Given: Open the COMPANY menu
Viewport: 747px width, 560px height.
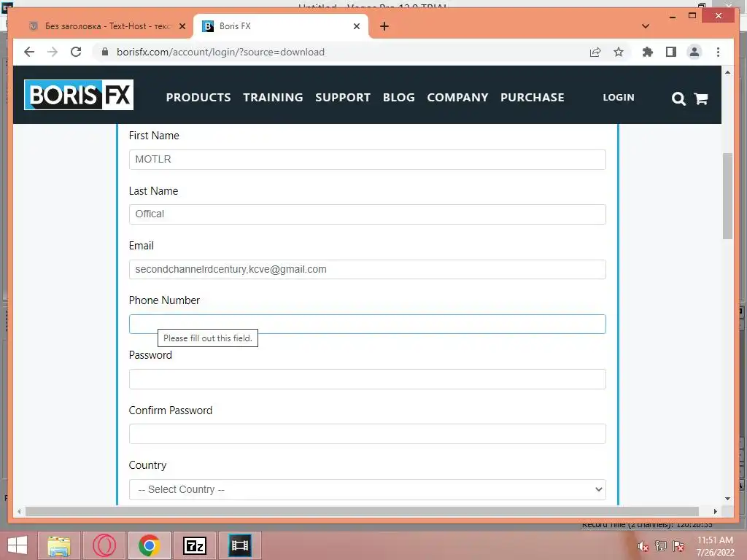Looking at the screenshot, I should pos(457,97).
